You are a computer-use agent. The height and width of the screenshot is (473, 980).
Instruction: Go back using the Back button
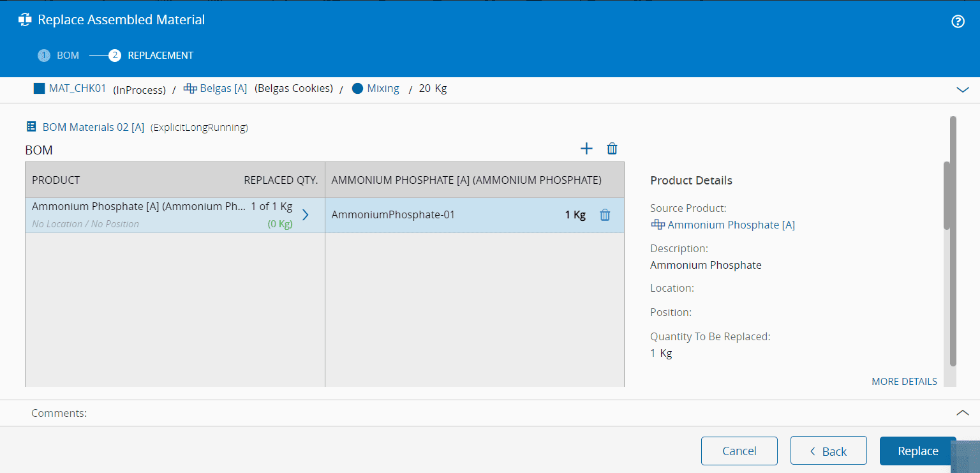(828, 451)
